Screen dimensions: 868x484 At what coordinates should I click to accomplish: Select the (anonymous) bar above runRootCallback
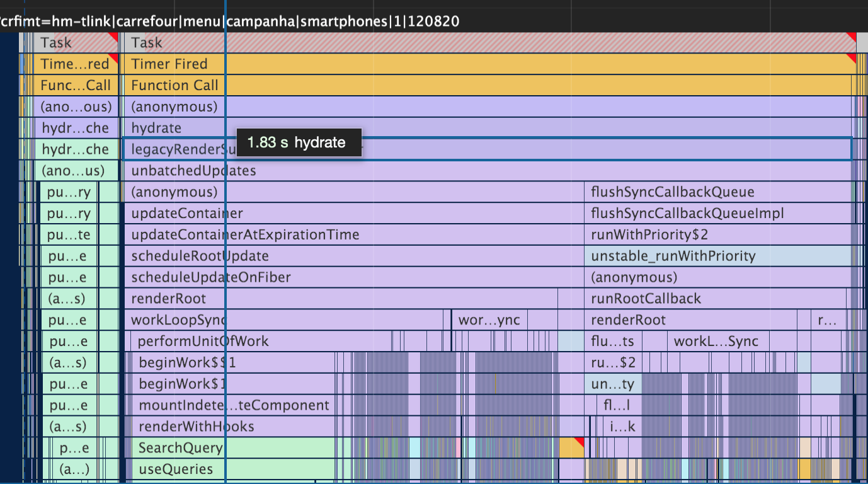coord(717,278)
